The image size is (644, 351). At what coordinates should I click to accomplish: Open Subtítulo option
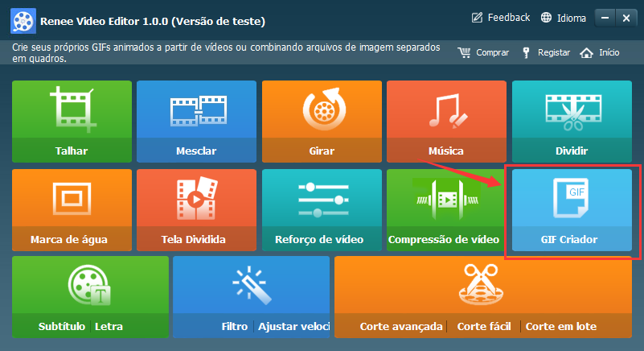point(62,327)
